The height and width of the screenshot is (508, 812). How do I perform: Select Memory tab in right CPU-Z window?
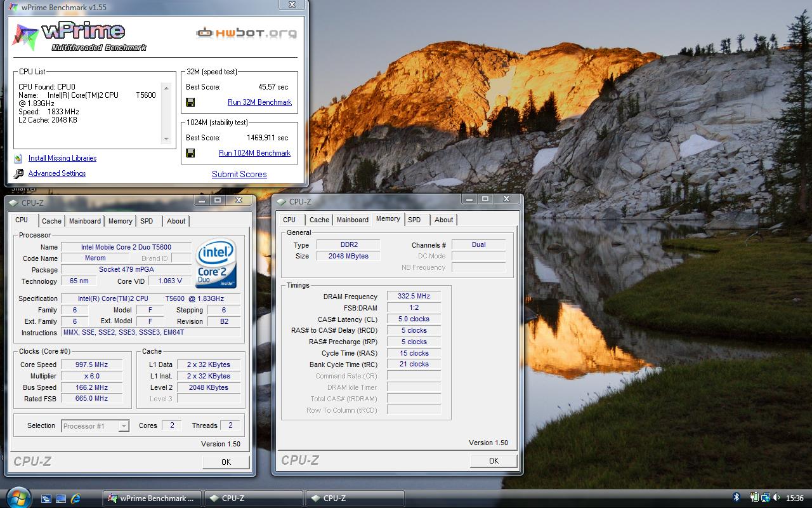click(x=388, y=218)
